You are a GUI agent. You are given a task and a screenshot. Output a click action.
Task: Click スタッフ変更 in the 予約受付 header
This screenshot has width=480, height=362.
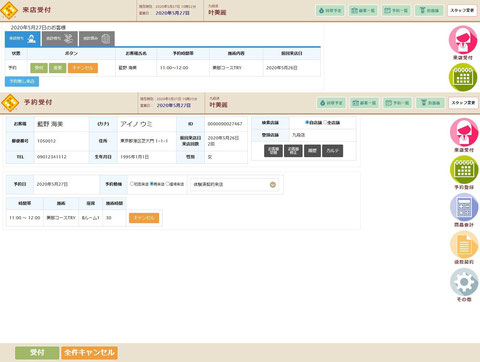pos(463,103)
